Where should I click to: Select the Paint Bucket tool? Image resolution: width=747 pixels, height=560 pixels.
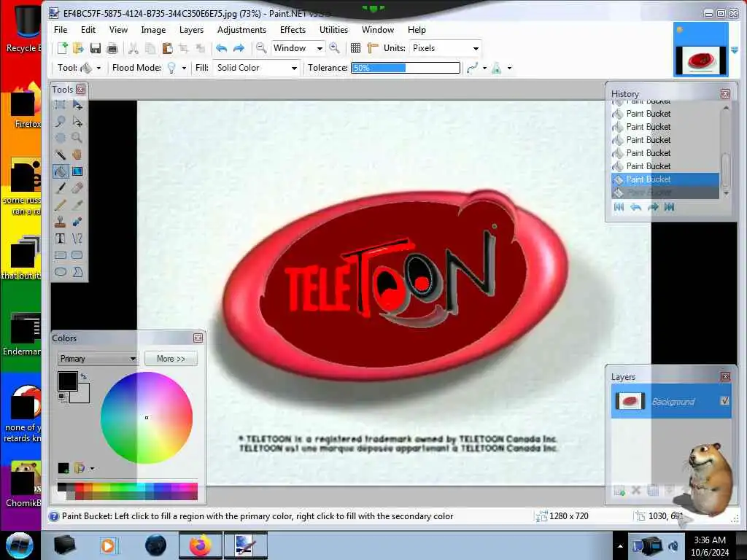click(61, 171)
